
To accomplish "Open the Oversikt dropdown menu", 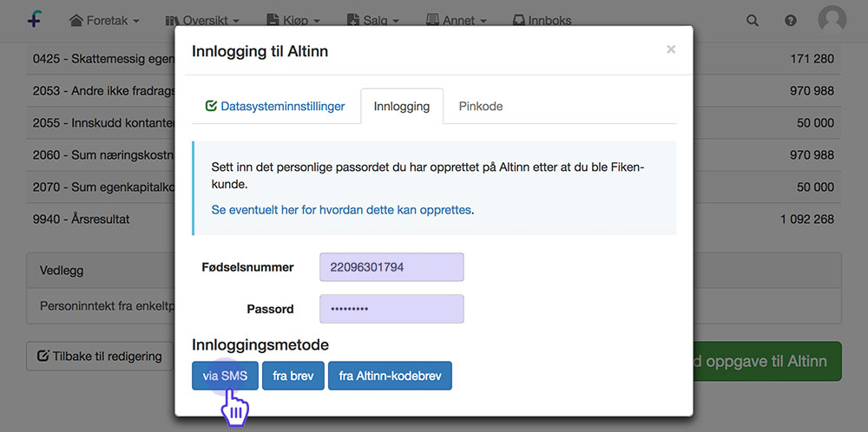I will click(x=202, y=21).
